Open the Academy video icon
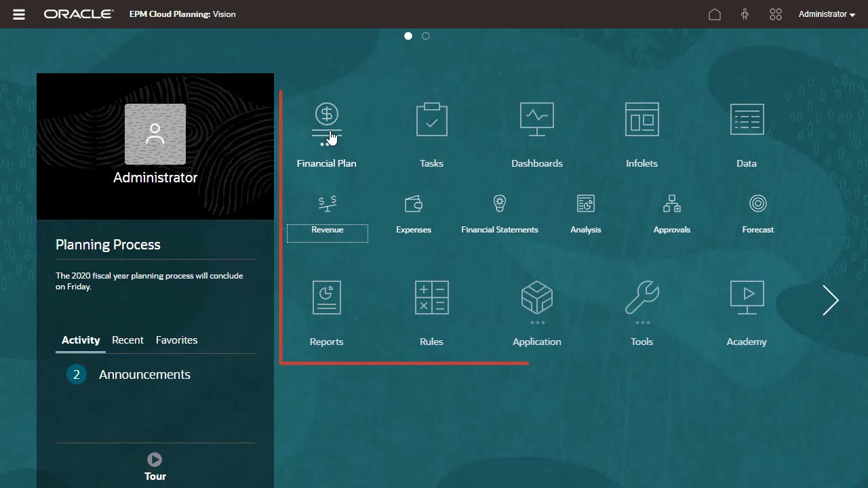This screenshot has height=488, width=868. [x=747, y=298]
